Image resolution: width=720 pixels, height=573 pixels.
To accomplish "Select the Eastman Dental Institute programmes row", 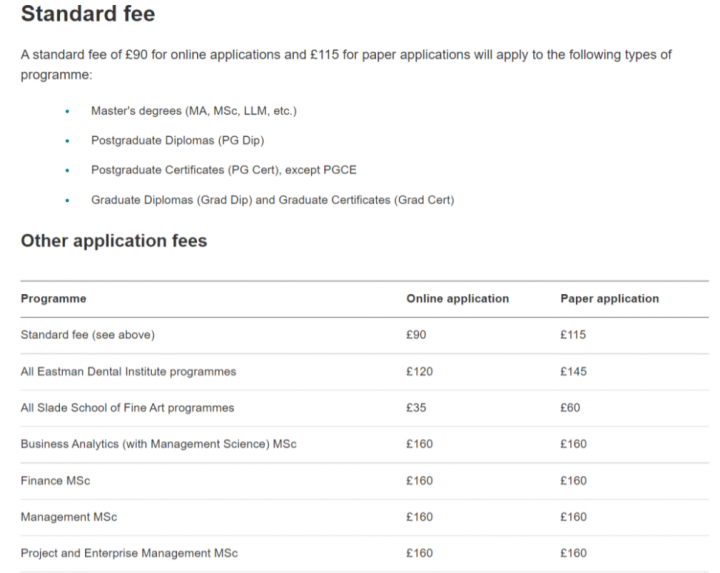I will point(128,372).
